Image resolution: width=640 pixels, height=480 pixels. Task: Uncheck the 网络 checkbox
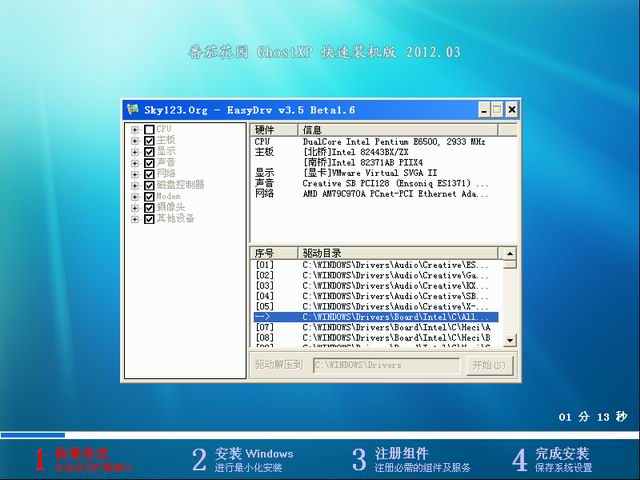(x=149, y=174)
